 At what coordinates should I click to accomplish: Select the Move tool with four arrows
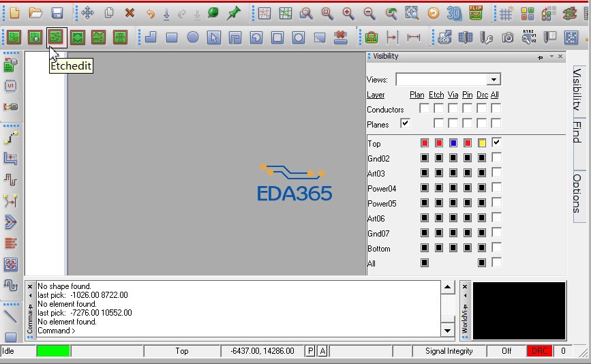[x=87, y=13]
